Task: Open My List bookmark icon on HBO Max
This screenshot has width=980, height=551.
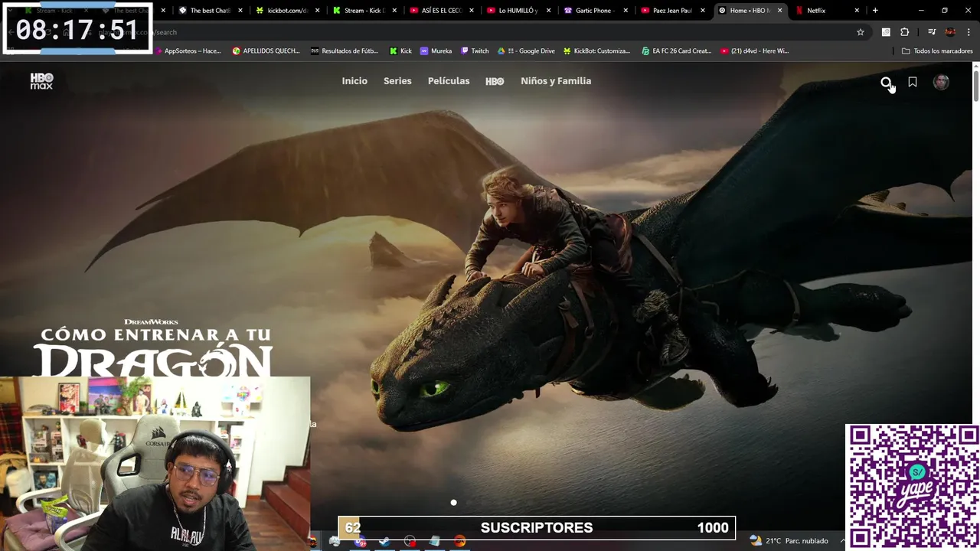Action: coord(913,82)
